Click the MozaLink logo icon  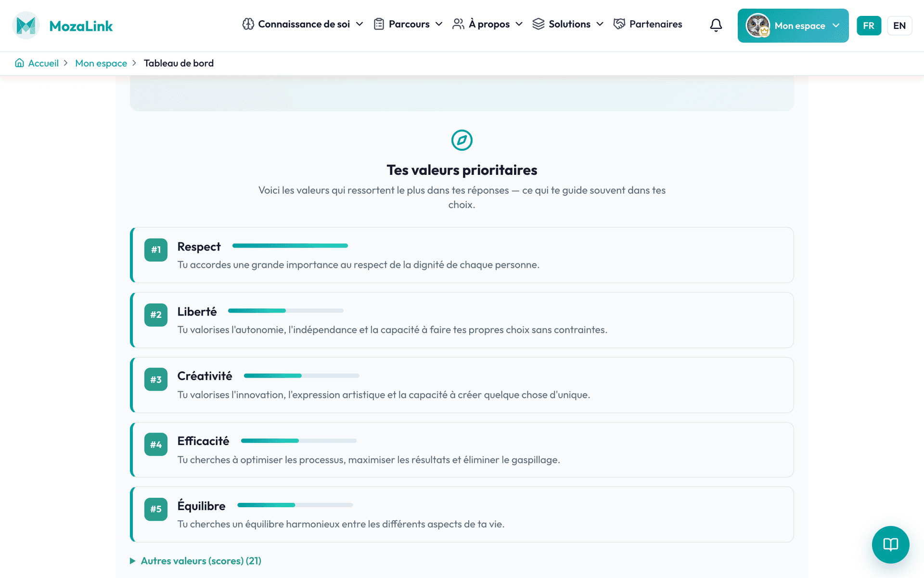pyautogui.click(x=26, y=26)
